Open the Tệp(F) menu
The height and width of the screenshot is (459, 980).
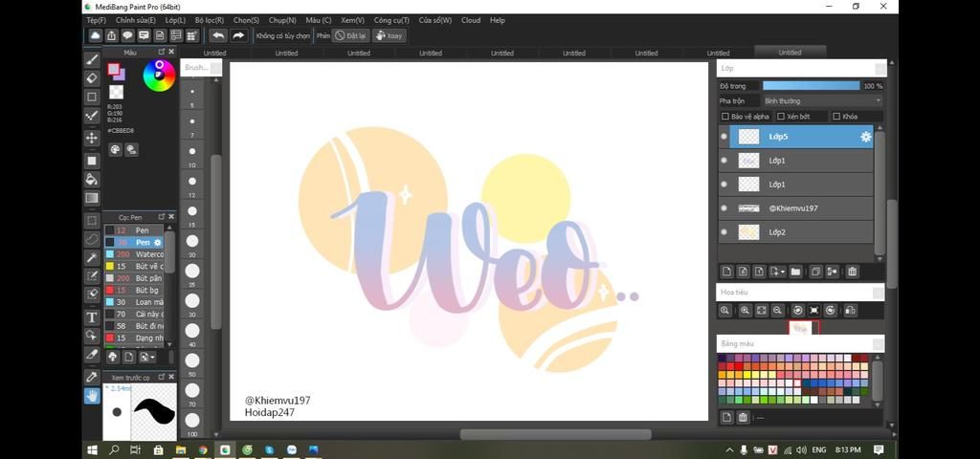(x=97, y=20)
